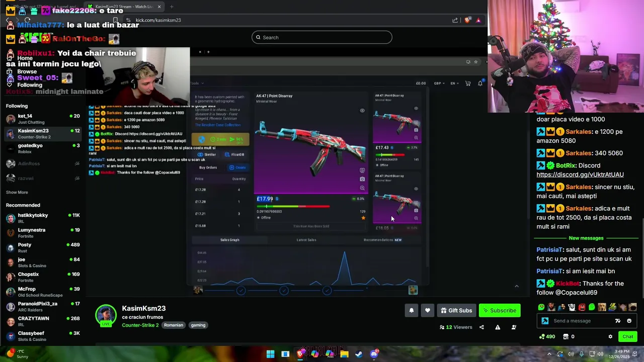Image resolution: width=644 pixels, height=362 pixels.
Task: Click the green Subscribe button
Action: [x=500, y=311]
